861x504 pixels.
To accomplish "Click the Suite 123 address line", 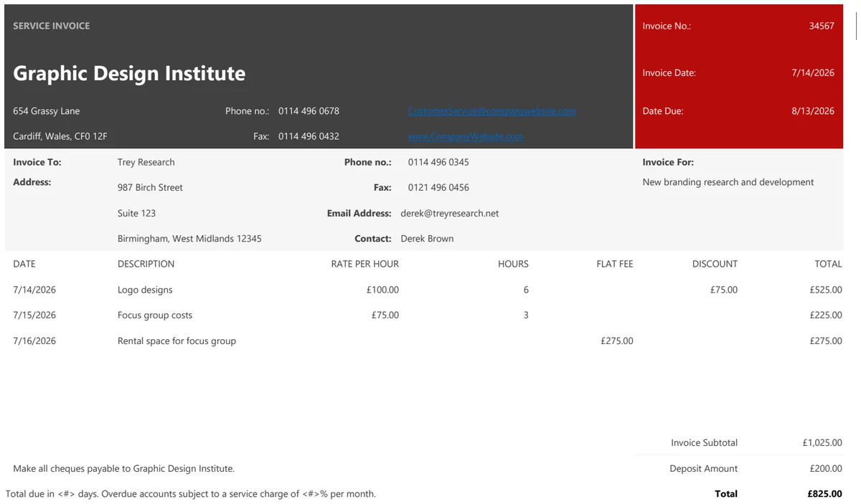I will tap(136, 213).
